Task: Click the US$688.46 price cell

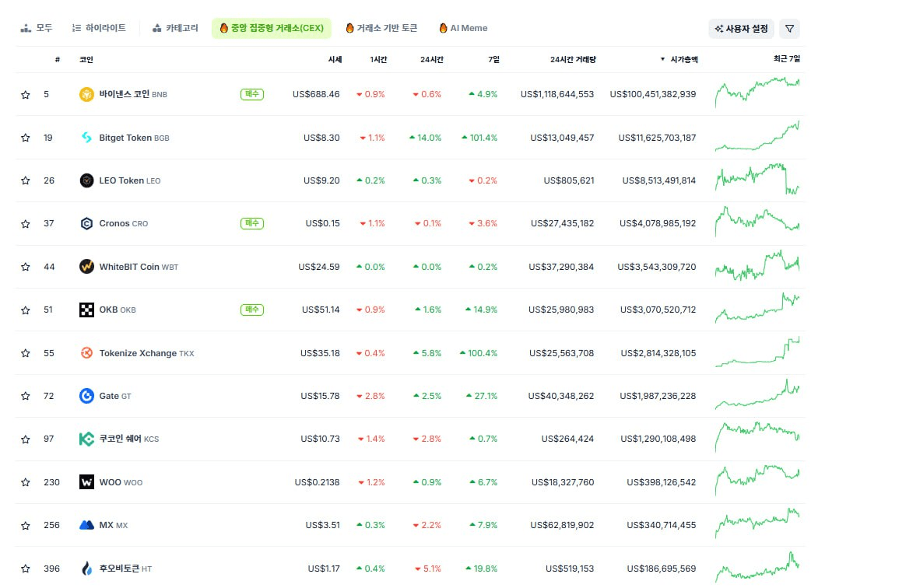Action: (316, 94)
